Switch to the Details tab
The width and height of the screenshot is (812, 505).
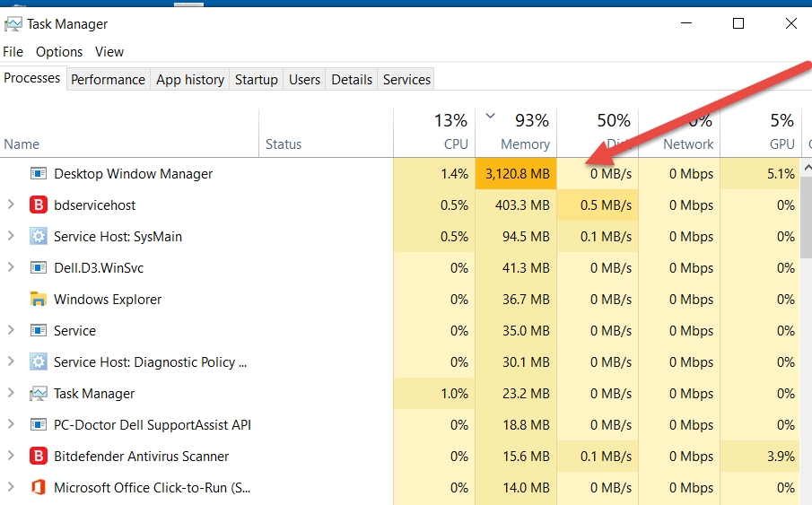tap(352, 79)
